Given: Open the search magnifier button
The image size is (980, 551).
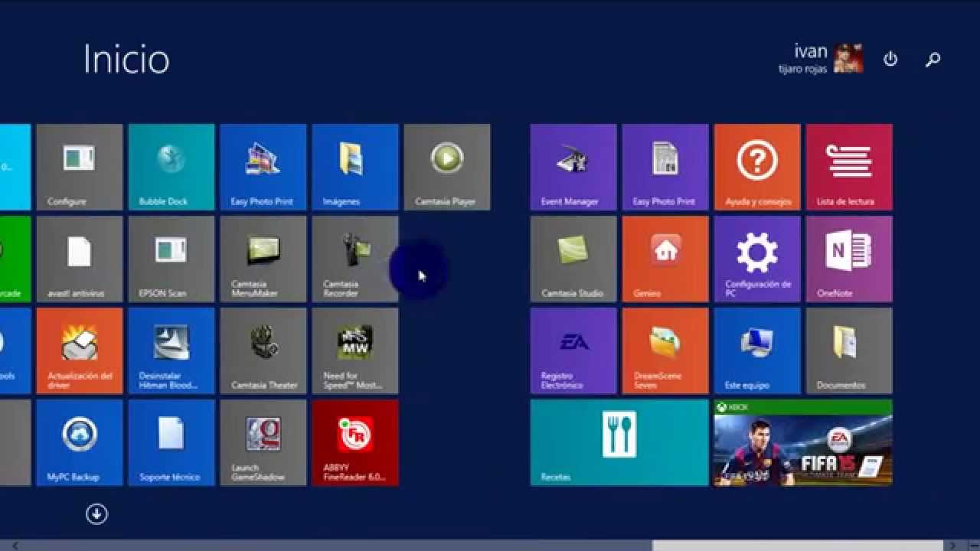Looking at the screenshot, I should pyautogui.click(x=933, y=59).
